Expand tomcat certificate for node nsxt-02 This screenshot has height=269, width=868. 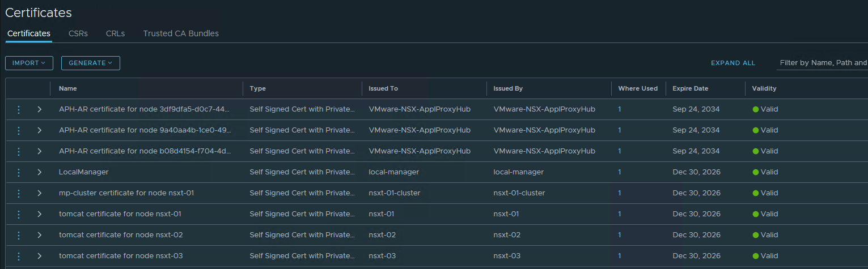(39, 235)
